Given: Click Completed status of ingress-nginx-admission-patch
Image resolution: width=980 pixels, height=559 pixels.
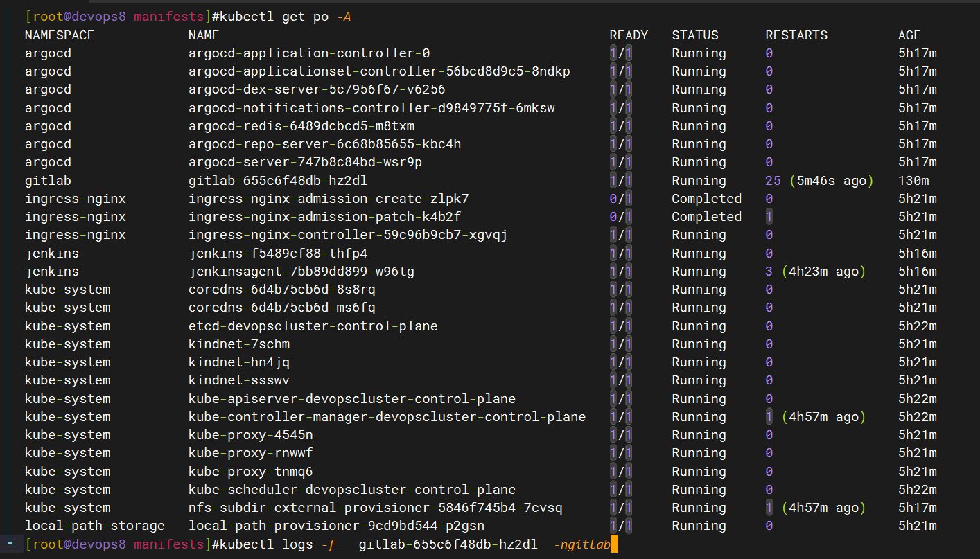Looking at the screenshot, I should pos(706,217).
